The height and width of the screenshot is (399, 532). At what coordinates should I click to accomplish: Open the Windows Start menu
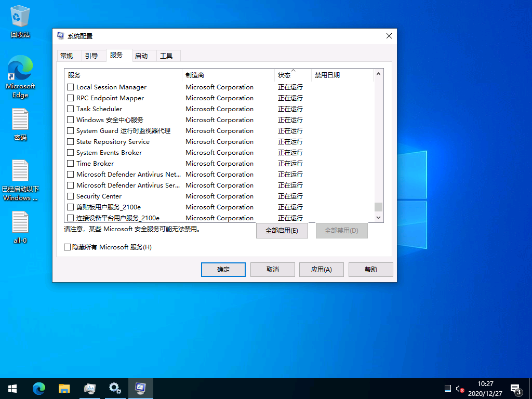pos(12,389)
